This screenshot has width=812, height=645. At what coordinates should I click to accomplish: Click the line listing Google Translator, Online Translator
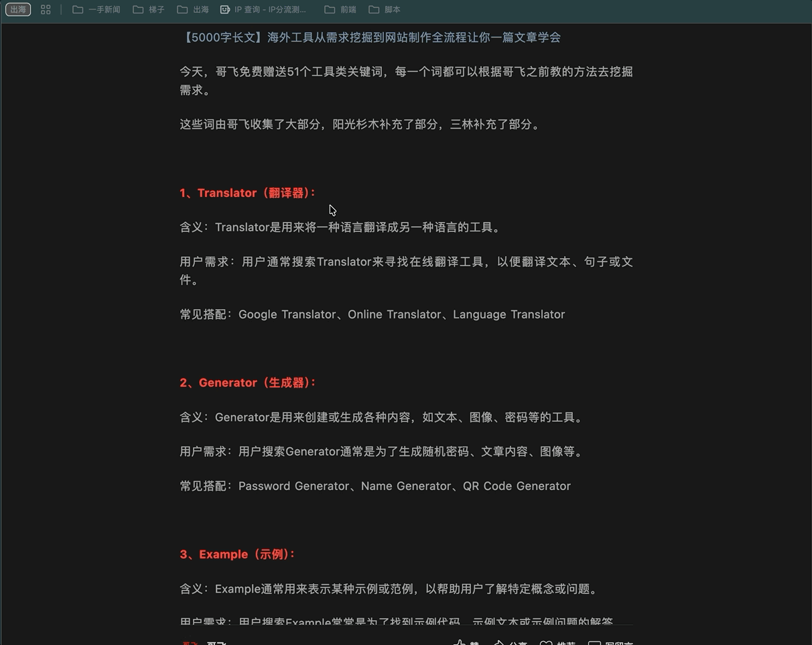[x=373, y=314]
